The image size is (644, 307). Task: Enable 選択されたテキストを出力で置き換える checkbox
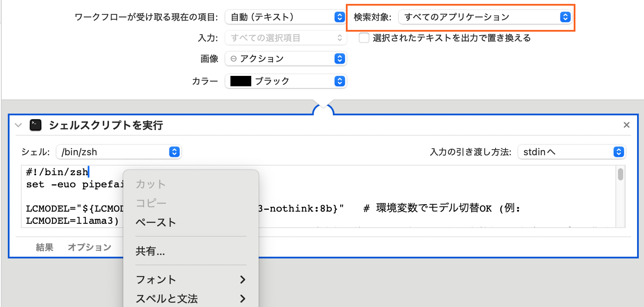[364, 38]
